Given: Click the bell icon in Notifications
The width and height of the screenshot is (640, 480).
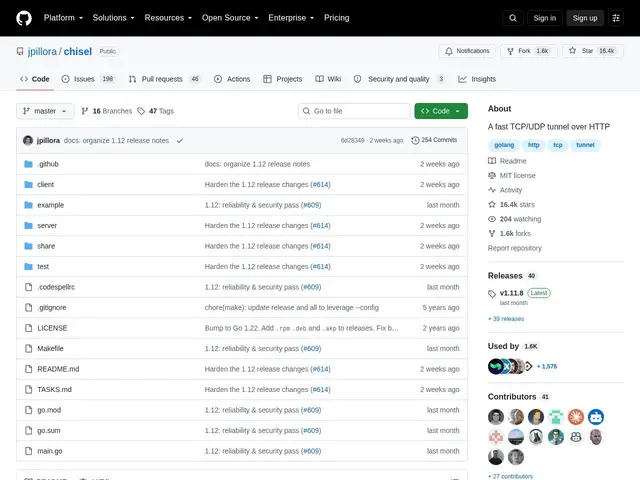Looking at the screenshot, I should click(449, 51).
